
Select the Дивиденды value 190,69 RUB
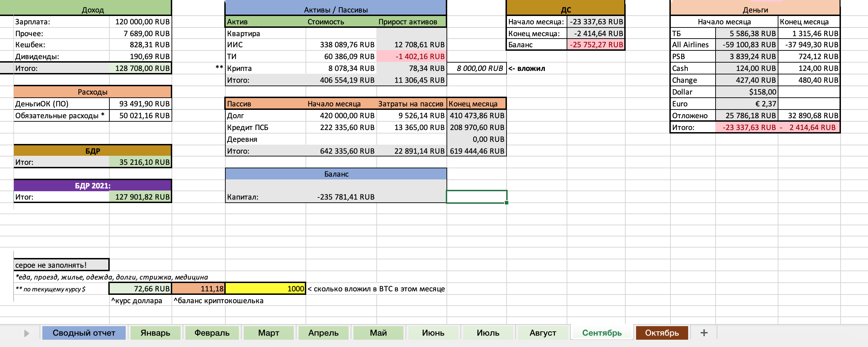[140, 56]
